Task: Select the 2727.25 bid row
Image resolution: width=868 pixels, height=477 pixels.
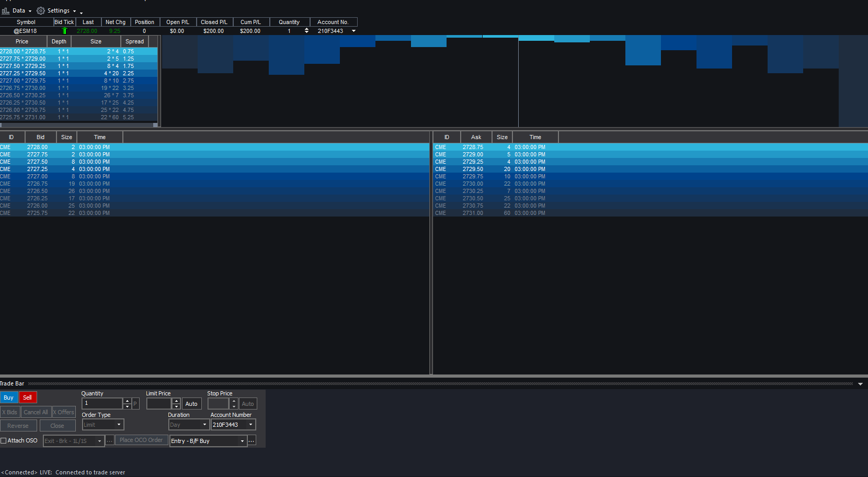Action: pos(214,169)
